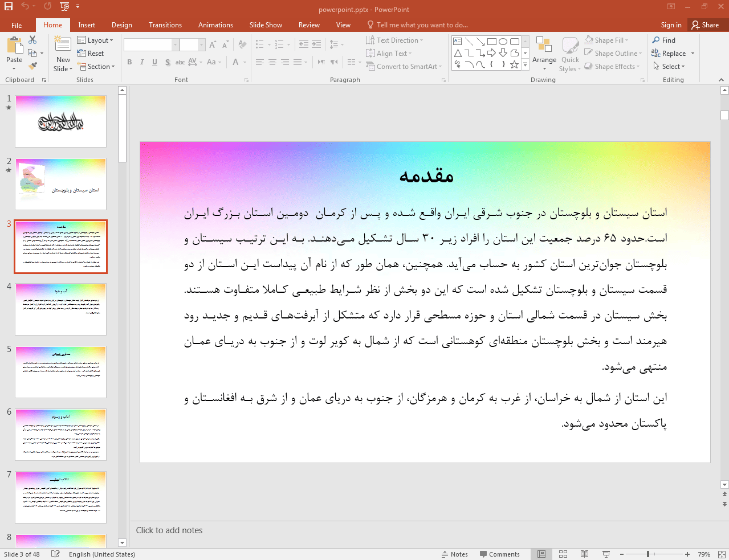Toggle the Comments pane from status bar
This screenshot has width=729, height=560.
[500, 554]
